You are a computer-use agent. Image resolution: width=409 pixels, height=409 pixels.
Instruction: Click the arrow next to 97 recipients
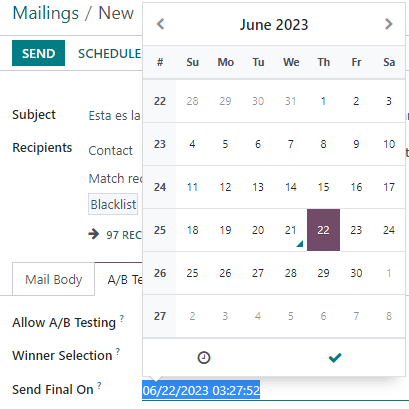(x=94, y=234)
